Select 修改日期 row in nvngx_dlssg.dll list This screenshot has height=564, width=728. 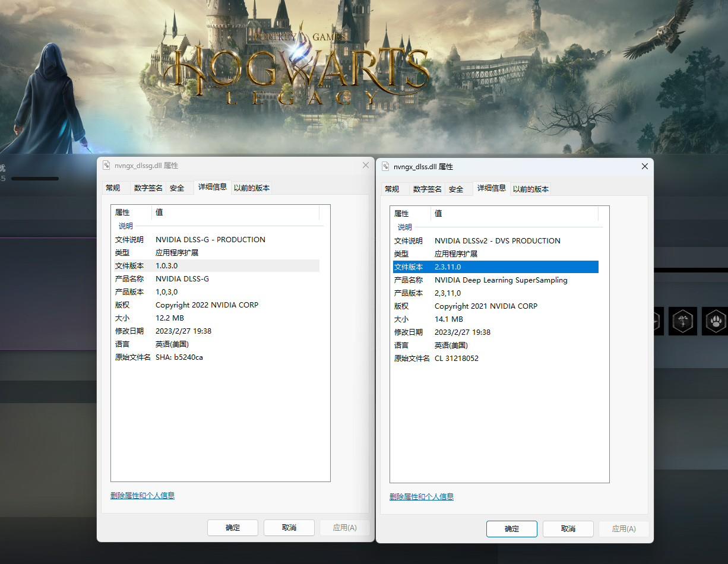(217, 331)
